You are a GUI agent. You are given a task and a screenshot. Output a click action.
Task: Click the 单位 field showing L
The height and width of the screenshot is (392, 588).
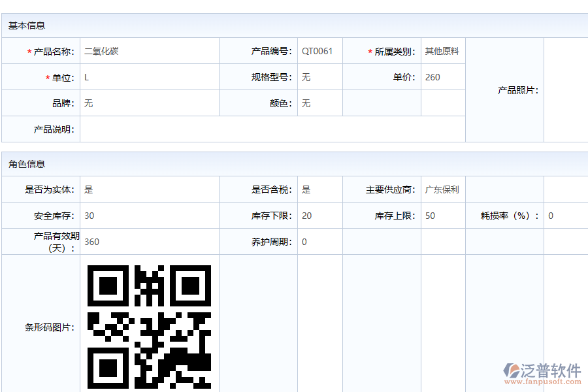coord(149,77)
